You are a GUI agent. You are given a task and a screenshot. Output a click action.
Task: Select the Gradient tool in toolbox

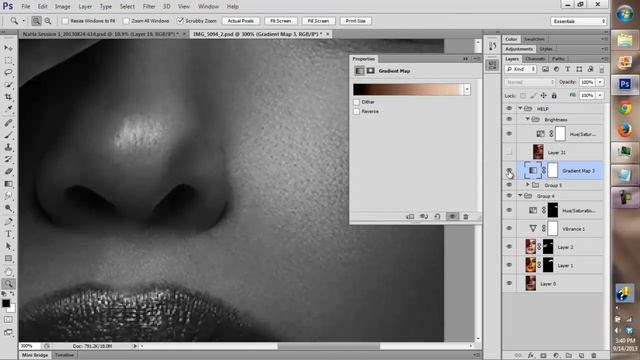pos(8,184)
